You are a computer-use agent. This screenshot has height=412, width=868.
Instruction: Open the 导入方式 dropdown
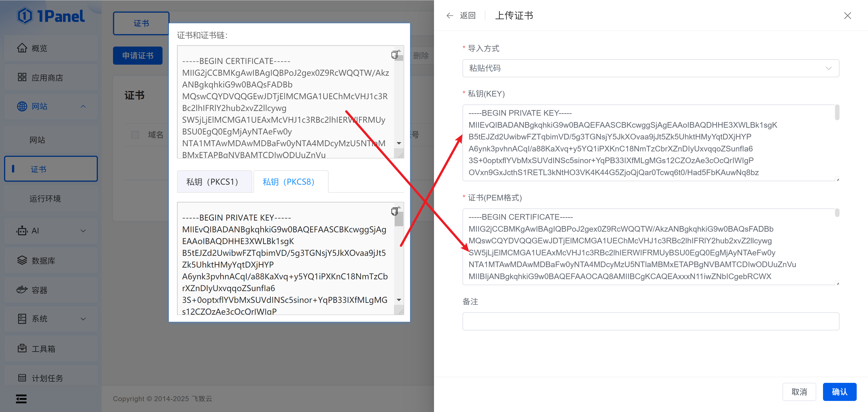[650, 68]
